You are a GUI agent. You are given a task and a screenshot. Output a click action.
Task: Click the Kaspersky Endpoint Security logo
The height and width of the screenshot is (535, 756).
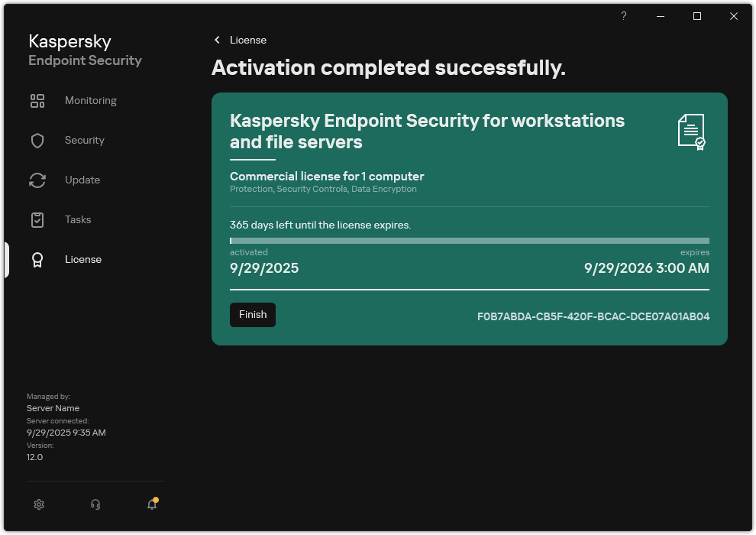coord(84,50)
